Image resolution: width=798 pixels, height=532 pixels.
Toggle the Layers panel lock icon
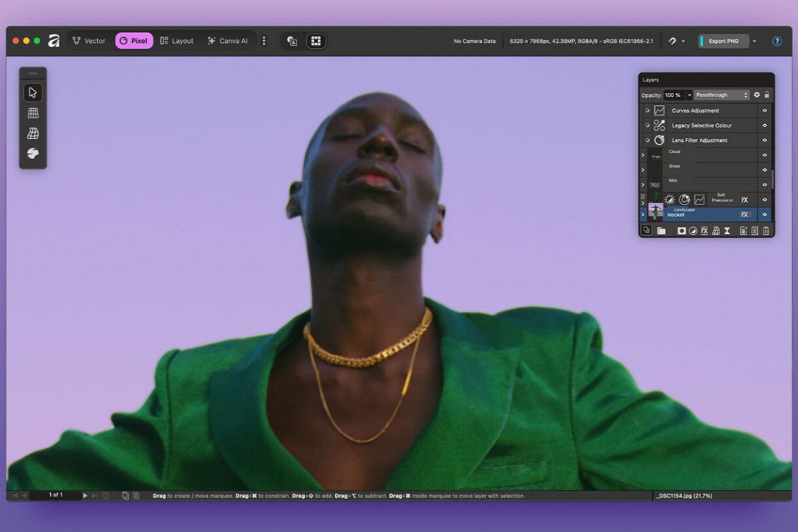767,95
